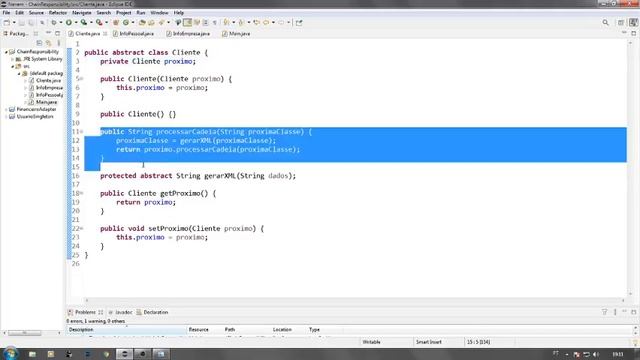
Task: Click the Last Edit Location icon
Action: pos(256,22)
